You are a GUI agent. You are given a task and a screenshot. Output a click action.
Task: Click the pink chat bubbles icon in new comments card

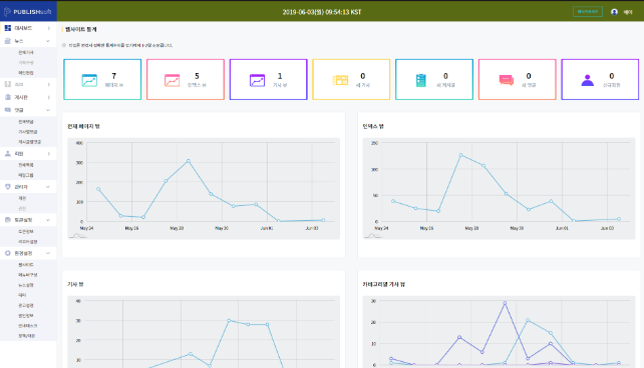click(x=506, y=80)
